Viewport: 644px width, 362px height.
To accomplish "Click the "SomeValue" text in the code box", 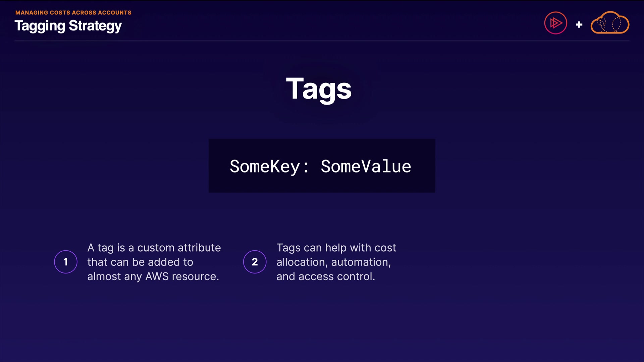I will click(x=366, y=166).
